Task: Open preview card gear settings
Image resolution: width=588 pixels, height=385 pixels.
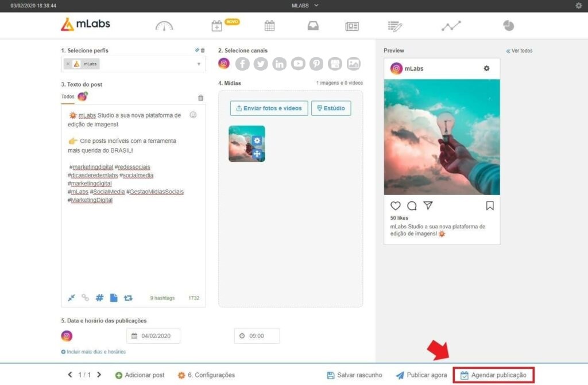Action: point(486,68)
